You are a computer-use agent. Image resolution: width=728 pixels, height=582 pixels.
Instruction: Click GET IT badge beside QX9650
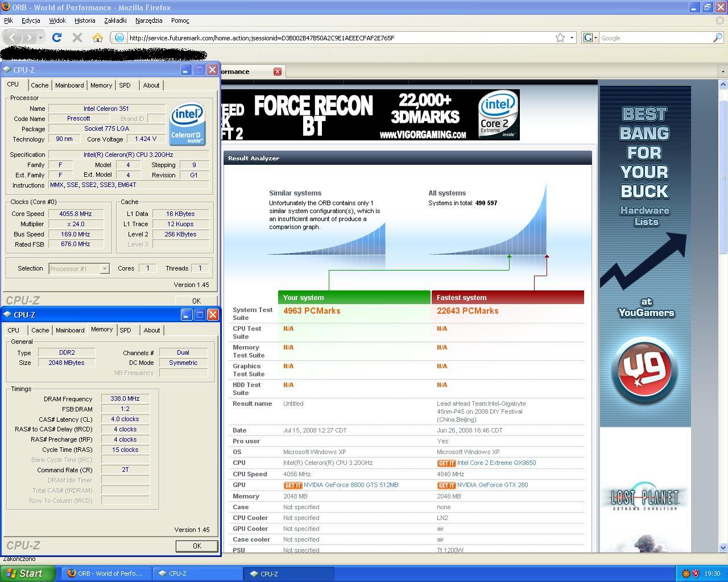pyautogui.click(x=446, y=463)
